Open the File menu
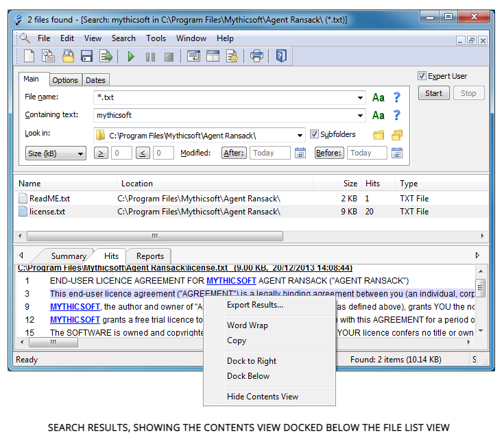504x446 pixels. click(44, 38)
